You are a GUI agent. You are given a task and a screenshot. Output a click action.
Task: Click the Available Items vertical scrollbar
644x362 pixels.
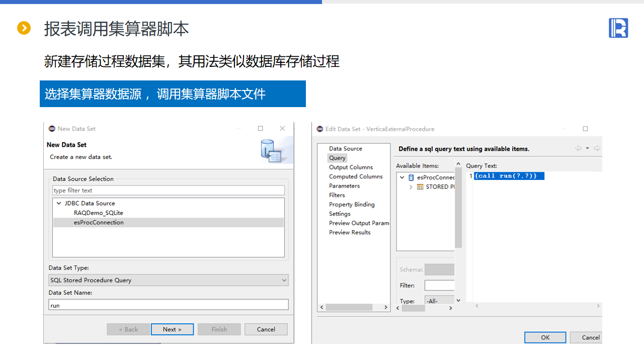458,208
